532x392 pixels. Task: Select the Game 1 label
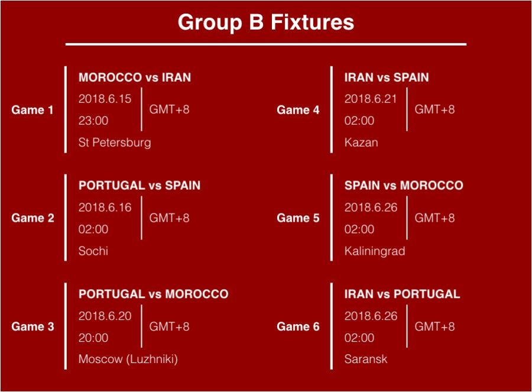(33, 110)
